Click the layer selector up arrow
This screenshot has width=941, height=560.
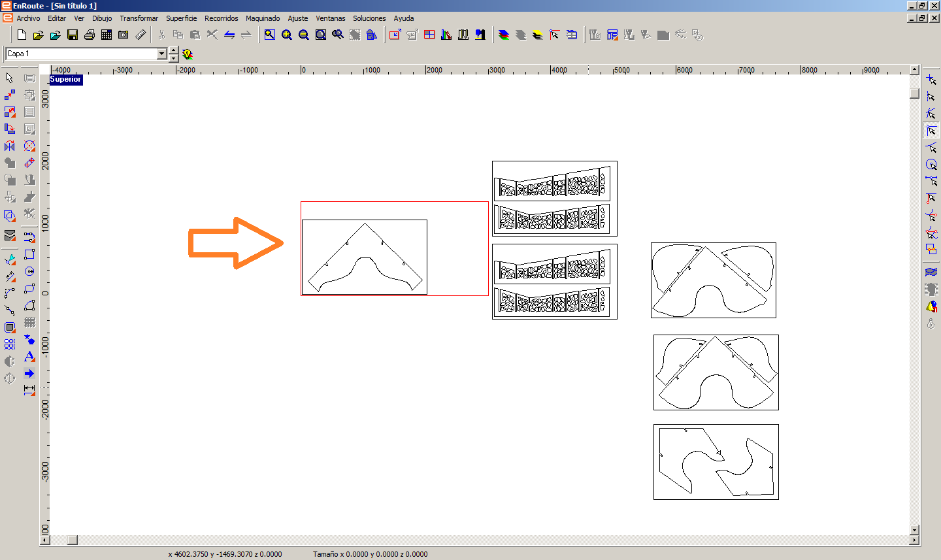[173, 50]
